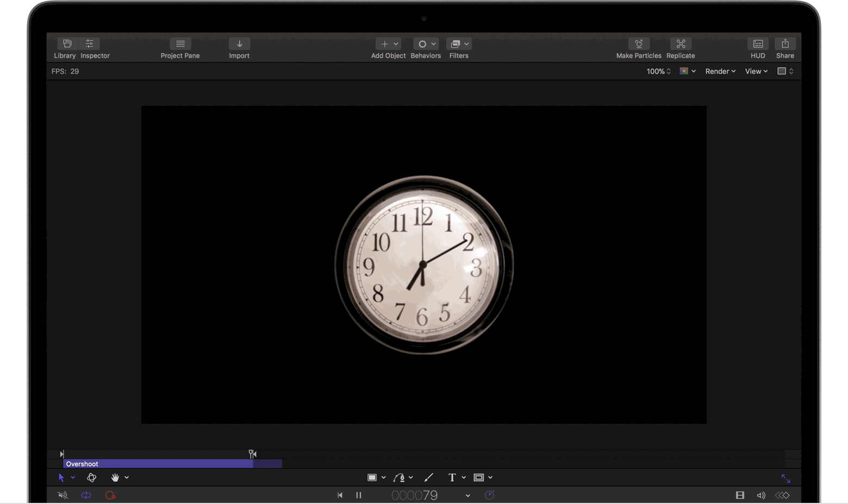
Task: Expand the 100% zoom level dropdown
Action: coord(658,71)
